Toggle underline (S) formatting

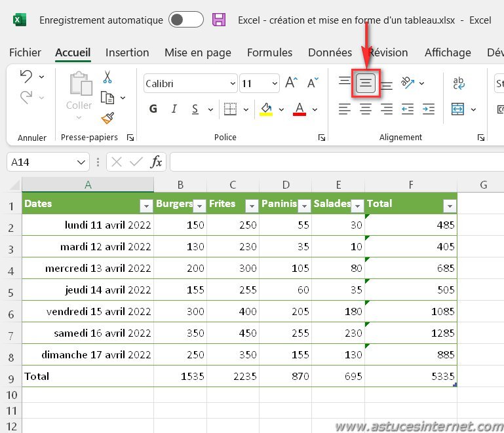coord(195,109)
